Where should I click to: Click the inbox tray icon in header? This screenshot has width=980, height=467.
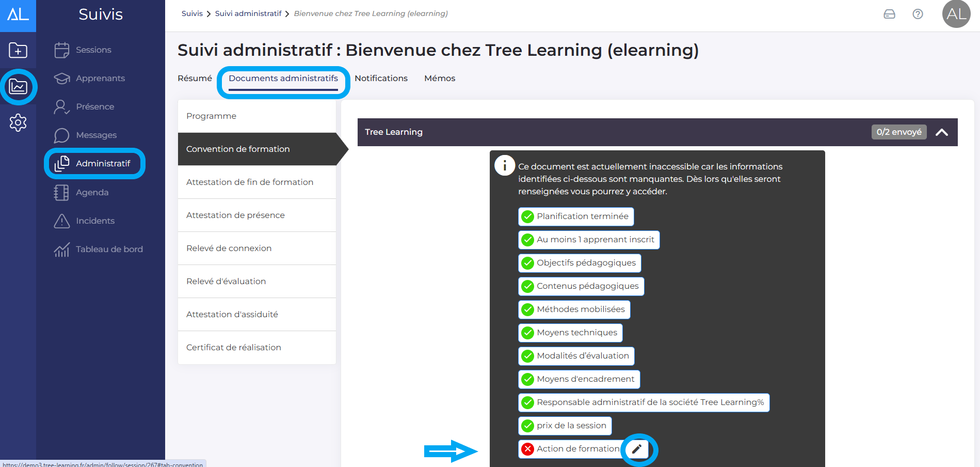tap(889, 14)
